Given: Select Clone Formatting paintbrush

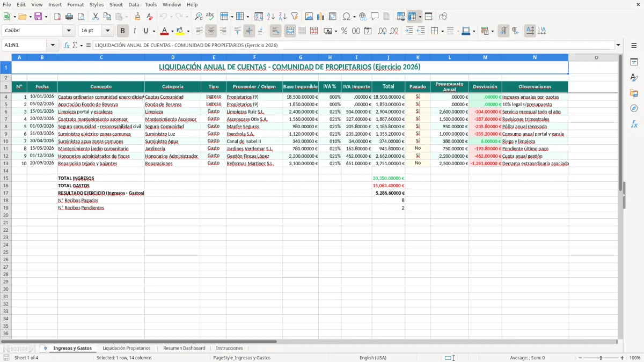Looking at the screenshot, I should [138, 17].
